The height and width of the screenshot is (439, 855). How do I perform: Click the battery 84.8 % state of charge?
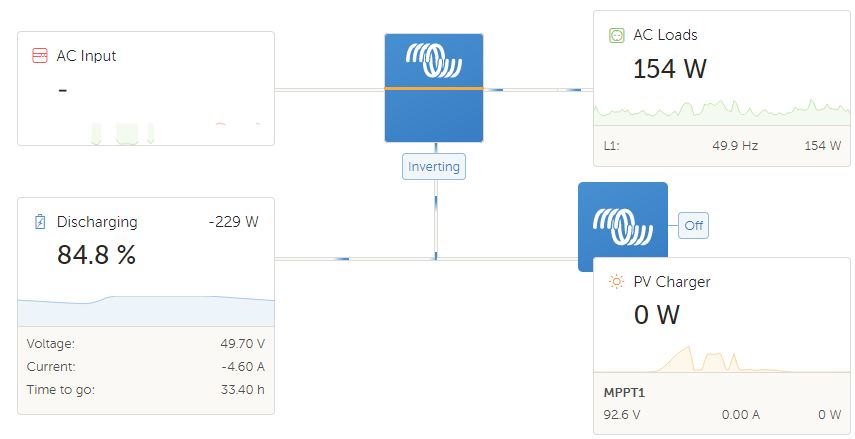[x=96, y=255]
